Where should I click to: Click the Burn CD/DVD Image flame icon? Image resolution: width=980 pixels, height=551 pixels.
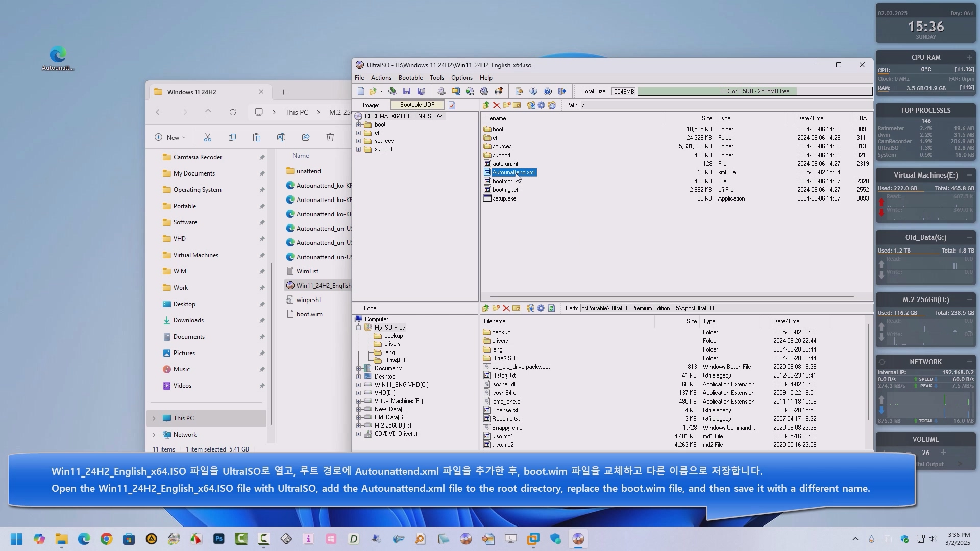click(499, 91)
